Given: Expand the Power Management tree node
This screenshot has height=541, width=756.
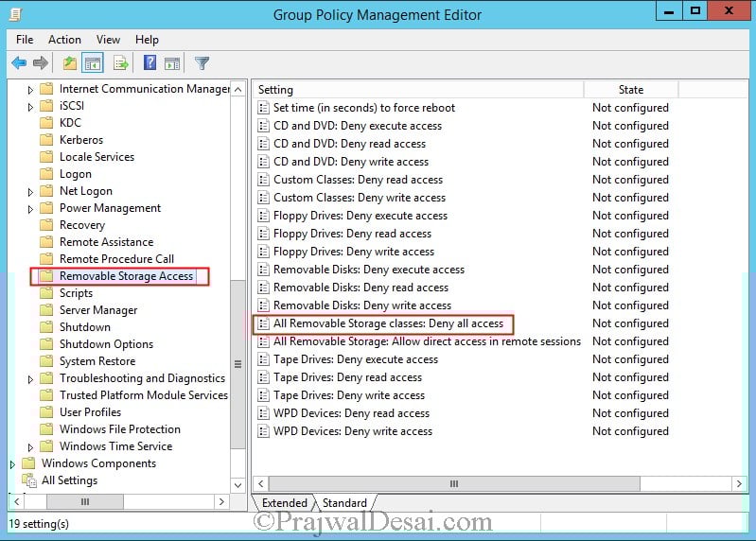Looking at the screenshot, I should pyautogui.click(x=30, y=209).
